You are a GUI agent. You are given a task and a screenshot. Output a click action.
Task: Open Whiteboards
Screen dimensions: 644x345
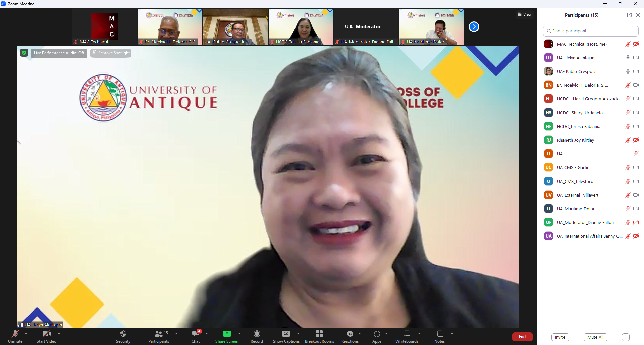[407, 336]
